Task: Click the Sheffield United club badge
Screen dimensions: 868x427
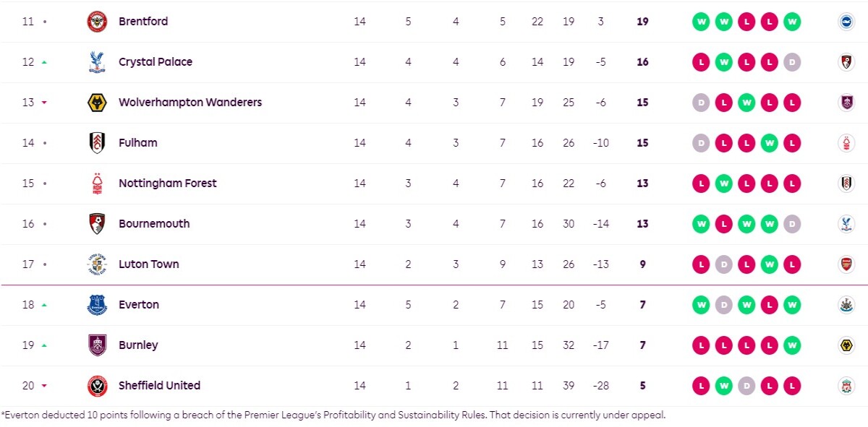Action: click(97, 386)
